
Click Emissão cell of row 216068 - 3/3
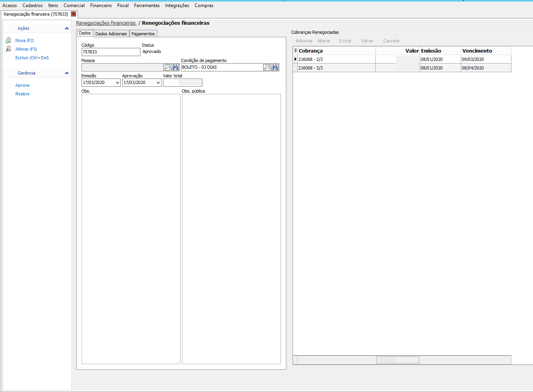pos(440,68)
